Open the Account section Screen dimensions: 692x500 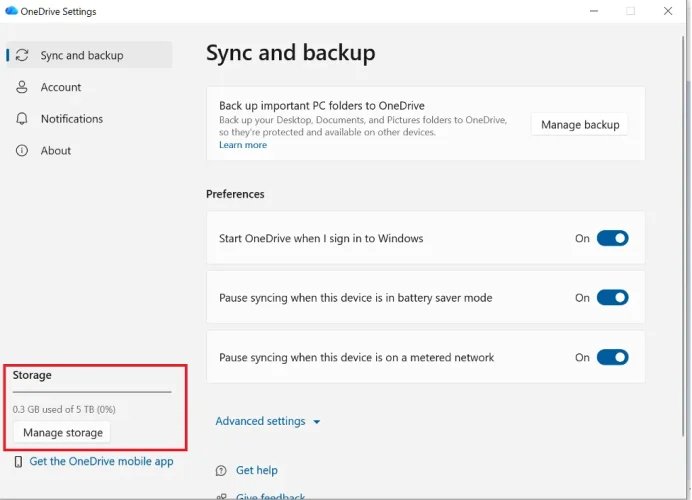(x=89, y=87)
